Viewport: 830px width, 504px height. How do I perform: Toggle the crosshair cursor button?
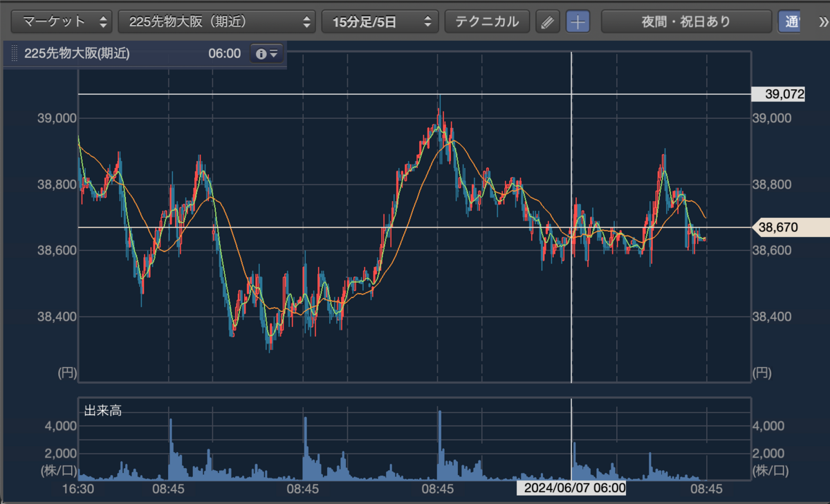pyautogui.click(x=578, y=21)
